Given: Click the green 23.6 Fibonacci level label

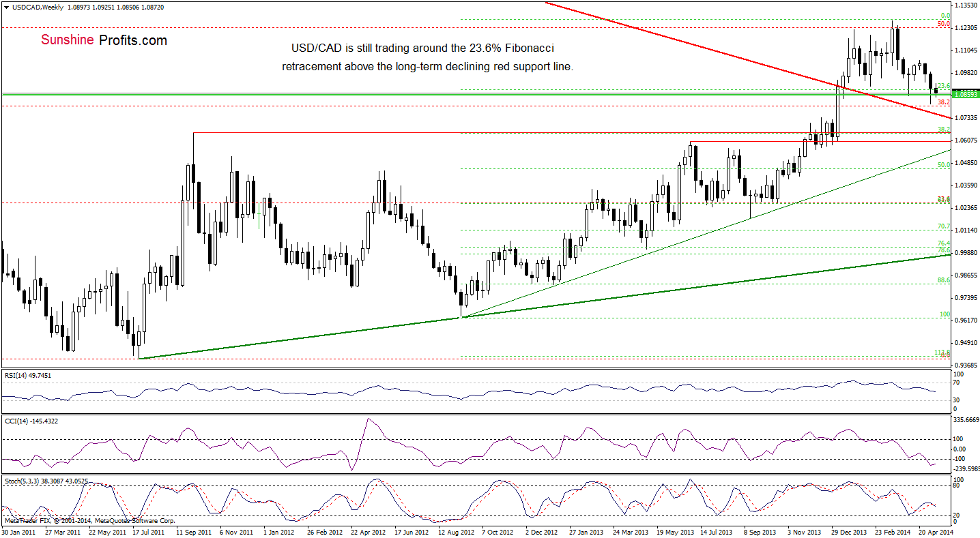Looking at the screenshot, I should click(942, 86).
